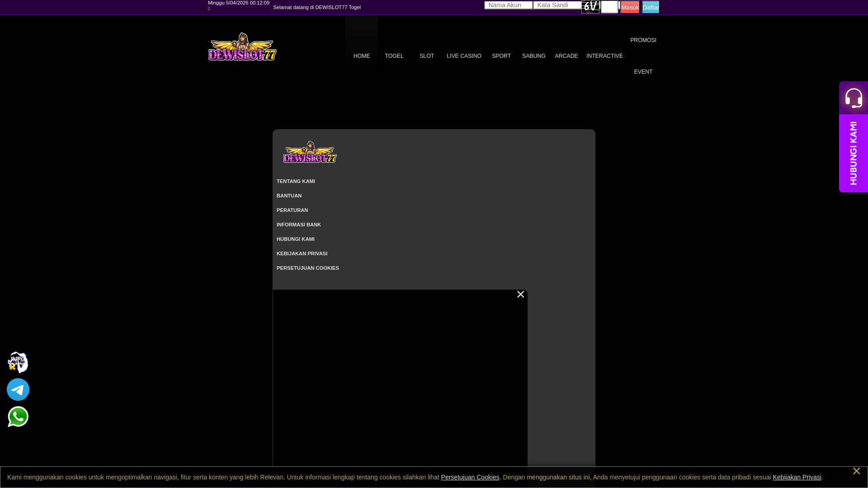Close the cookie notice bar

click(856, 471)
